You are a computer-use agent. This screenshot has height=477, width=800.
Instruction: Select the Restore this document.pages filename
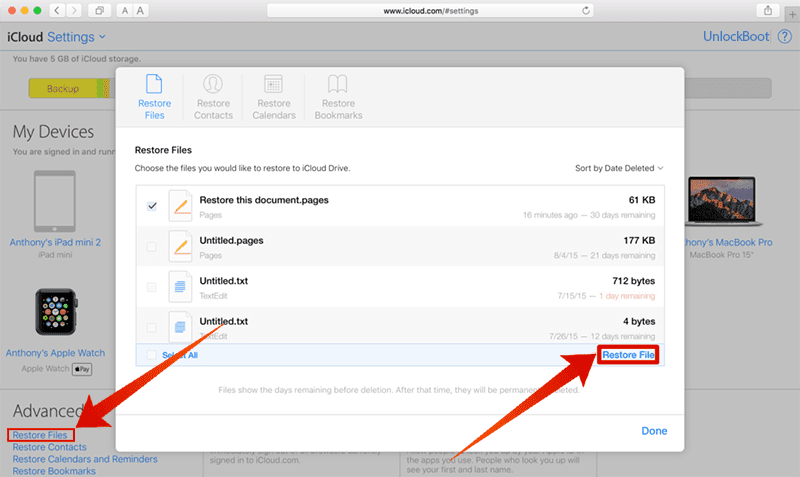[x=264, y=200]
